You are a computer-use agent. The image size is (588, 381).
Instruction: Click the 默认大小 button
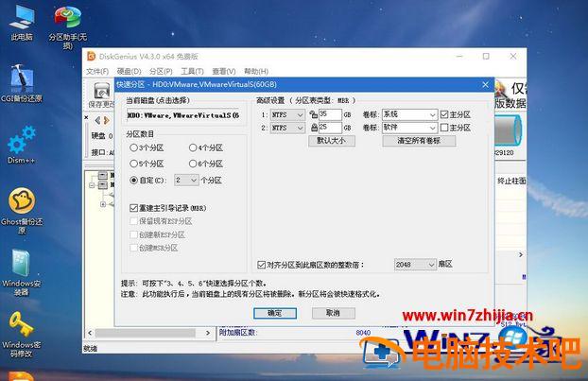[330, 141]
